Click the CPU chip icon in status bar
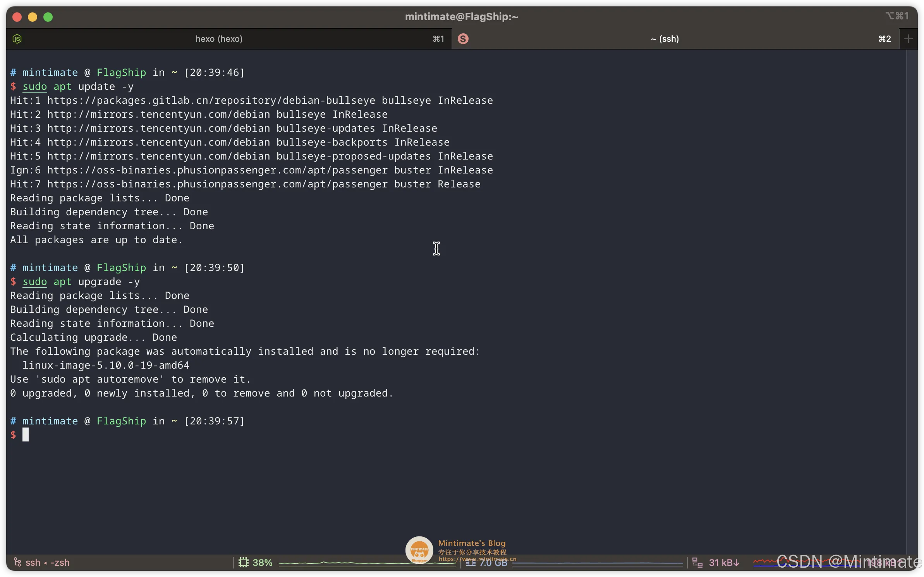924x577 pixels. coord(243,562)
